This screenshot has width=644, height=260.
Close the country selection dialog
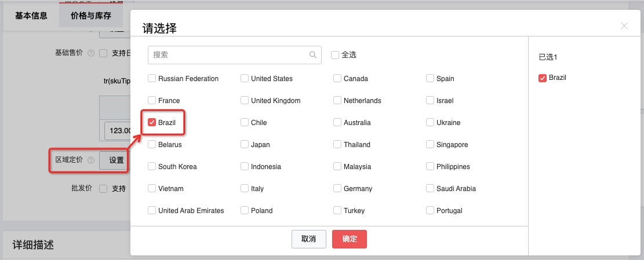pos(624,25)
